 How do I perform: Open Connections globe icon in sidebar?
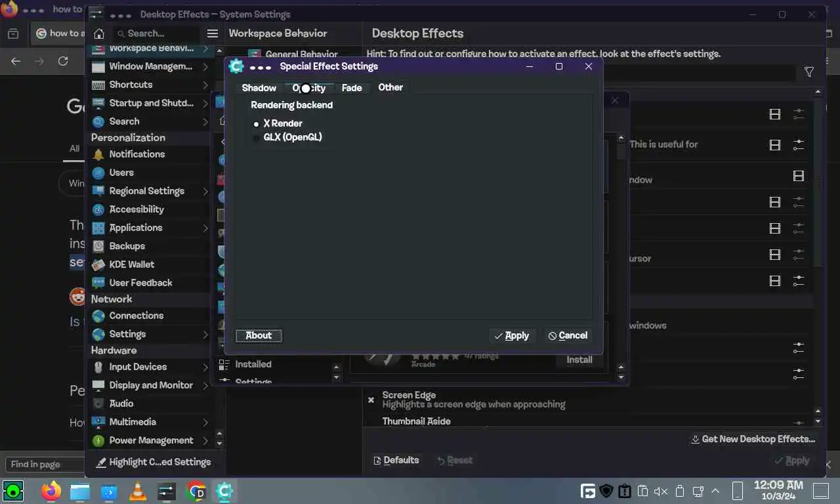click(98, 316)
